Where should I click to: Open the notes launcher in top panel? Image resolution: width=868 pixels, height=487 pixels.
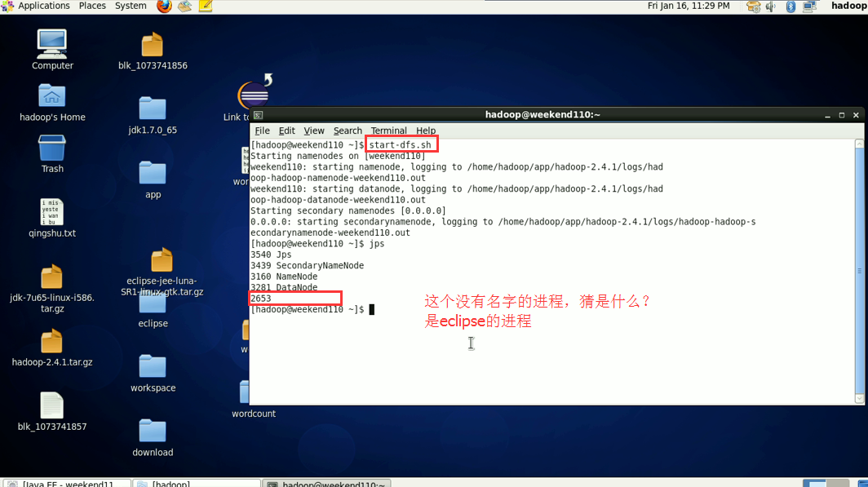click(206, 6)
